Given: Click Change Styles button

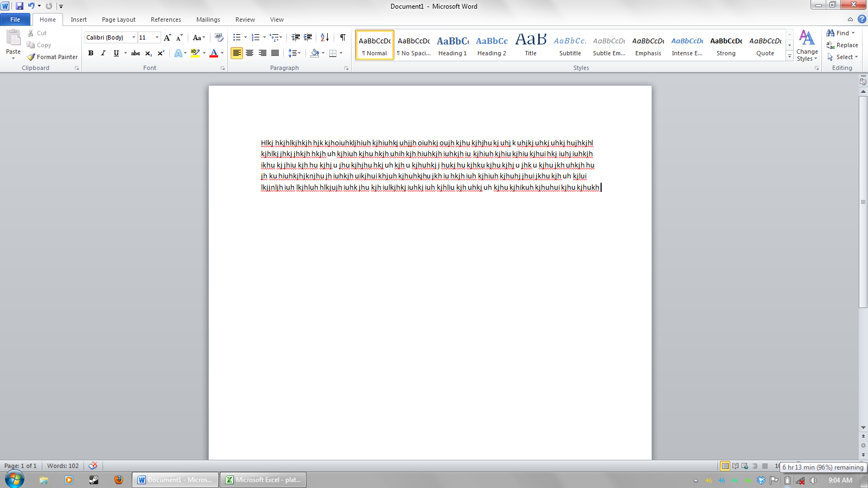Looking at the screenshot, I should [x=807, y=46].
